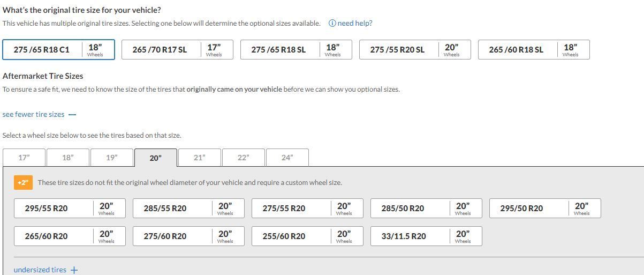
Task: Select the 295/50 R20 tire size
Action: tap(545, 209)
